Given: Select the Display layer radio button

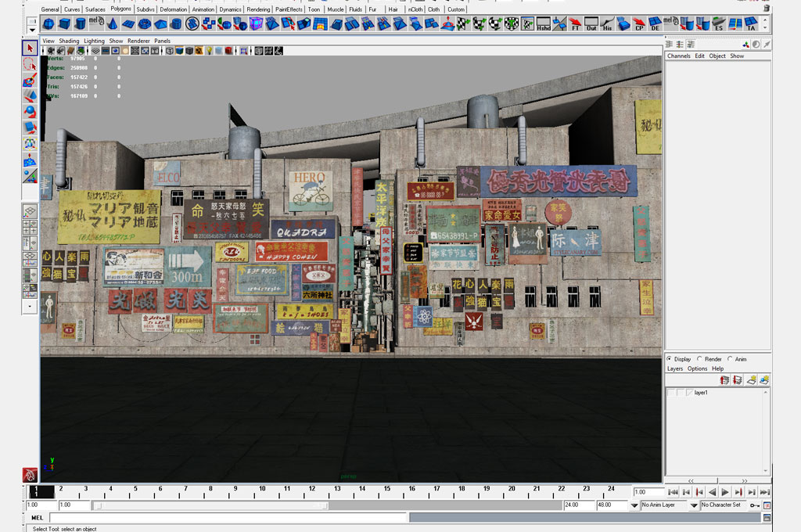Looking at the screenshot, I should point(670,359).
